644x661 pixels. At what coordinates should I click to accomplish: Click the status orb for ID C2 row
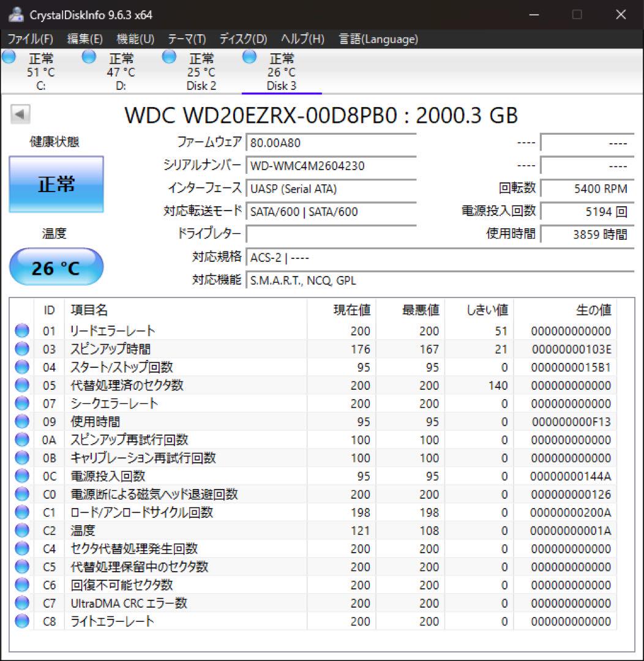tap(22, 530)
